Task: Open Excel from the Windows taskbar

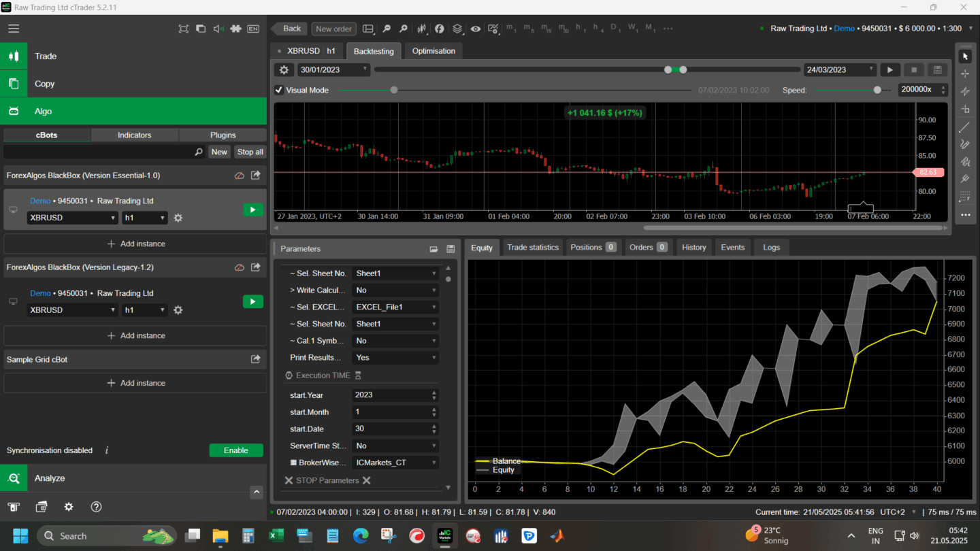Action: coord(276,536)
